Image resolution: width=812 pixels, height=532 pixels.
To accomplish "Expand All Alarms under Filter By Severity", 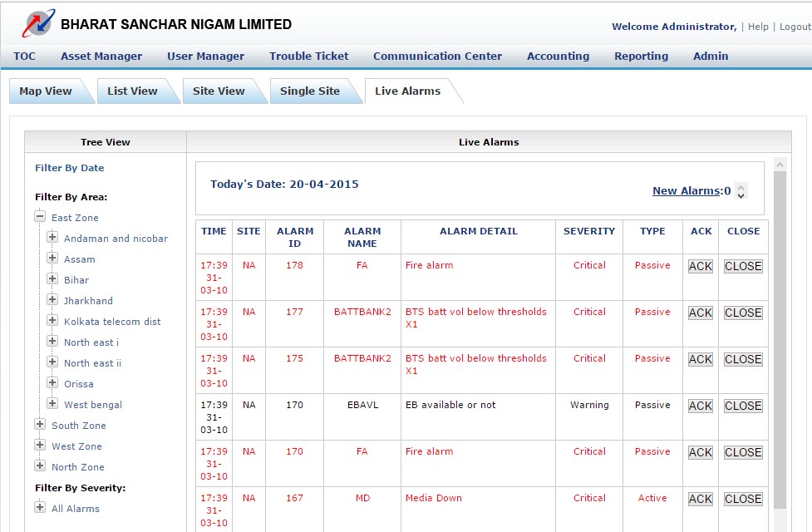I will pos(39,508).
